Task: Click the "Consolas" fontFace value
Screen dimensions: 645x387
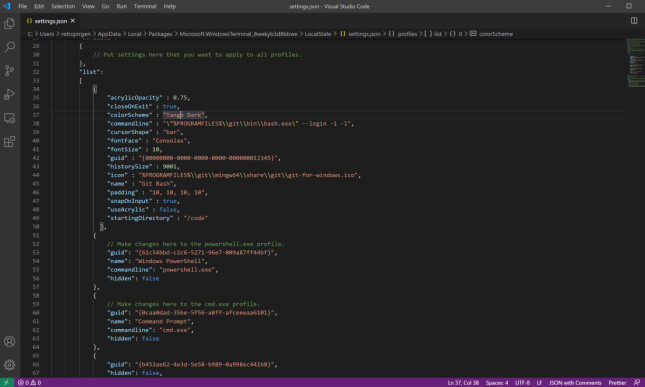Action: (x=171, y=141)
